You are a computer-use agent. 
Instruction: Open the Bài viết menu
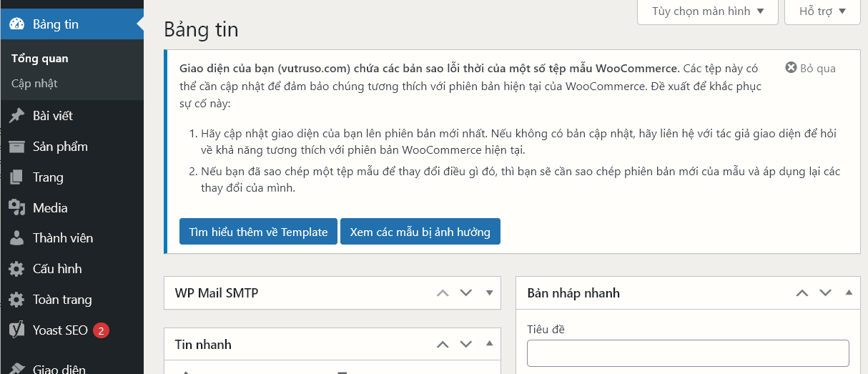coord(71,116)
